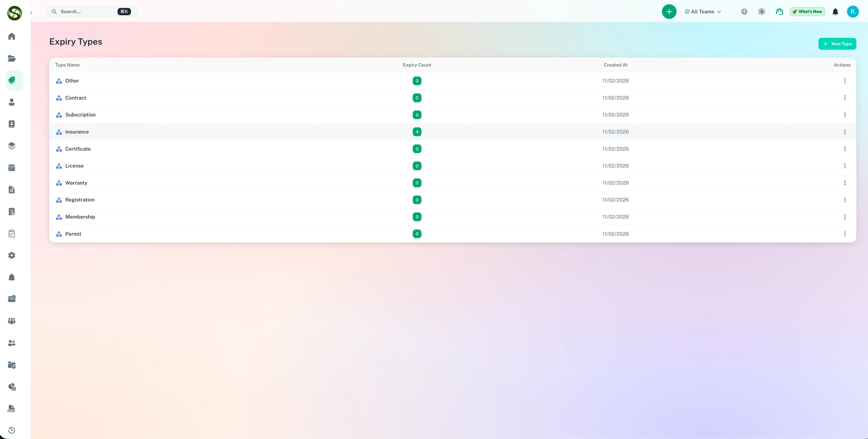
Task: Click the Permit row created date
Action: point(615,234)
